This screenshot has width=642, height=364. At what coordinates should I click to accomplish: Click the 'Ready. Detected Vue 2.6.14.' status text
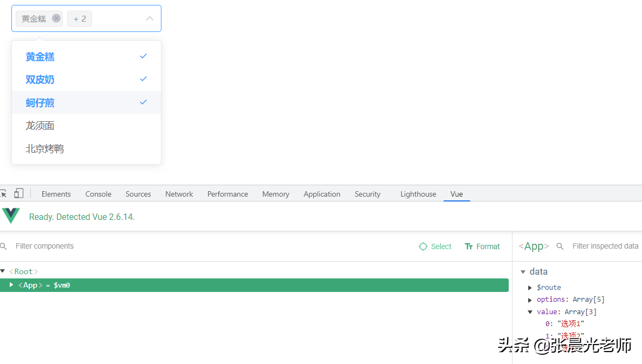(x=82, y=217)
